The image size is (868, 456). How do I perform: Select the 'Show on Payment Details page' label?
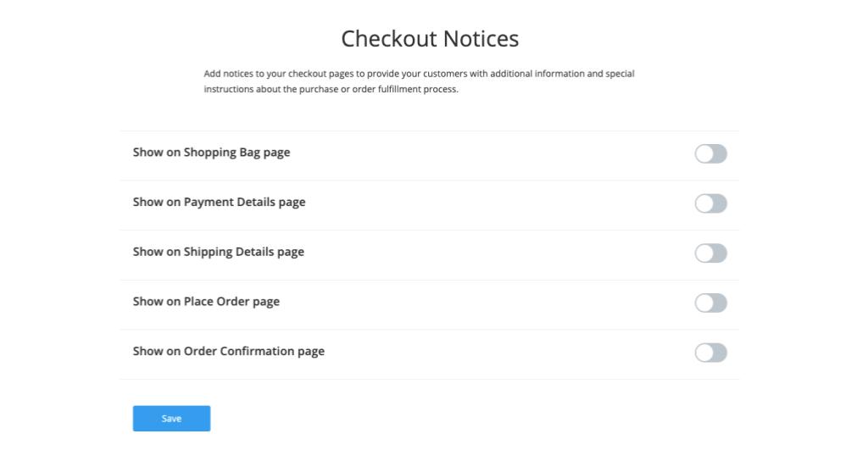click(x=219, y=203)
